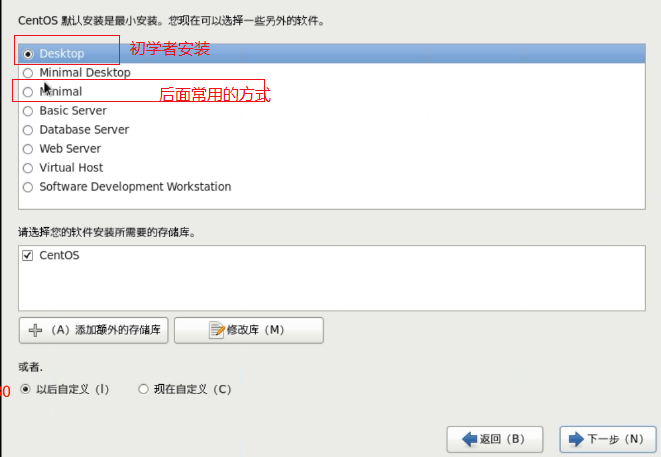Viewport: 661px width, 457px height.
Task: Click the Minimal Desktop label text
Action: coord(85,73)
